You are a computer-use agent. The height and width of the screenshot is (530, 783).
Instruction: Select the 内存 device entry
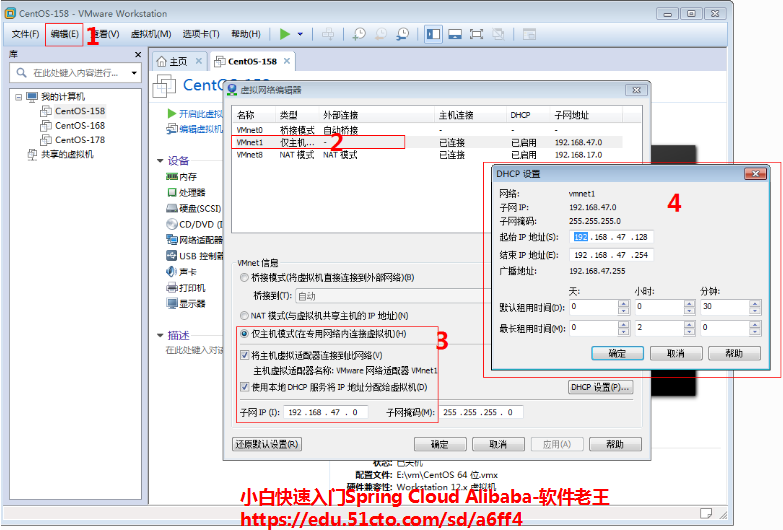click(x=182, y=177)
